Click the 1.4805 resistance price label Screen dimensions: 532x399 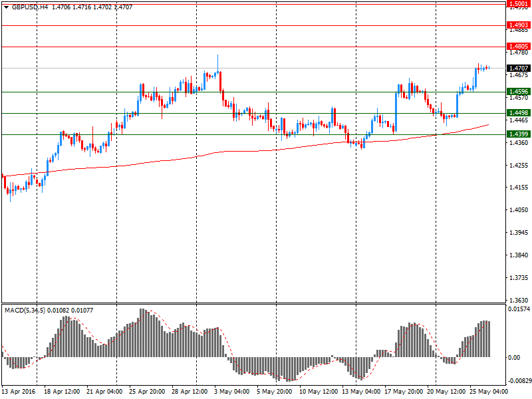[518, 47]
